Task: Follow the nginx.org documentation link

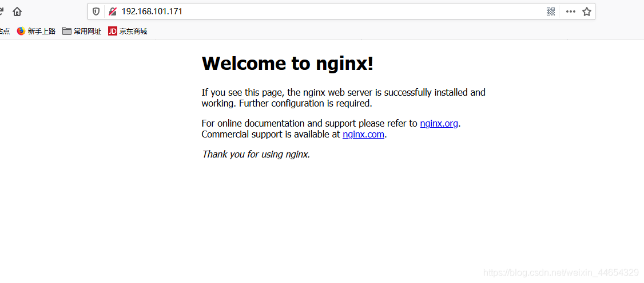Action: pos(439,123)
